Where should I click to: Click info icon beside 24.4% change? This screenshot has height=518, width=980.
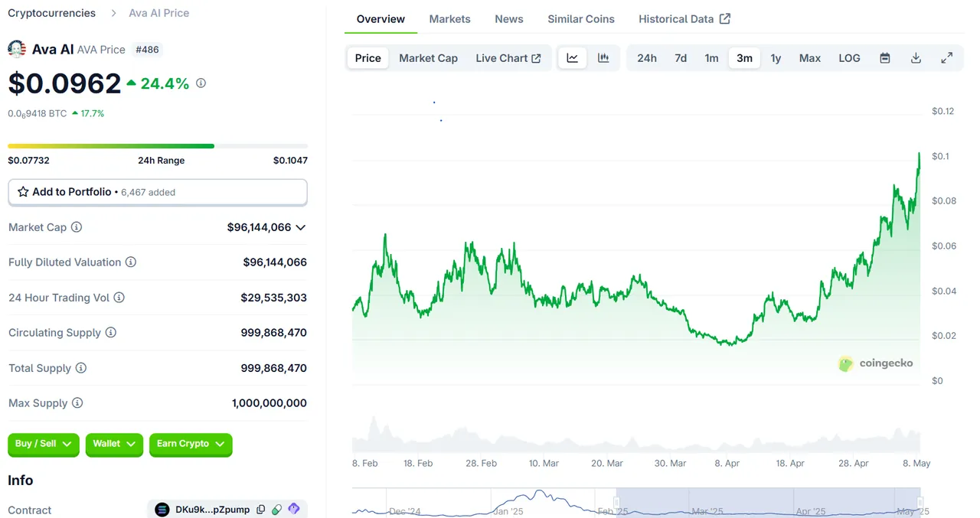coord(201,83)
